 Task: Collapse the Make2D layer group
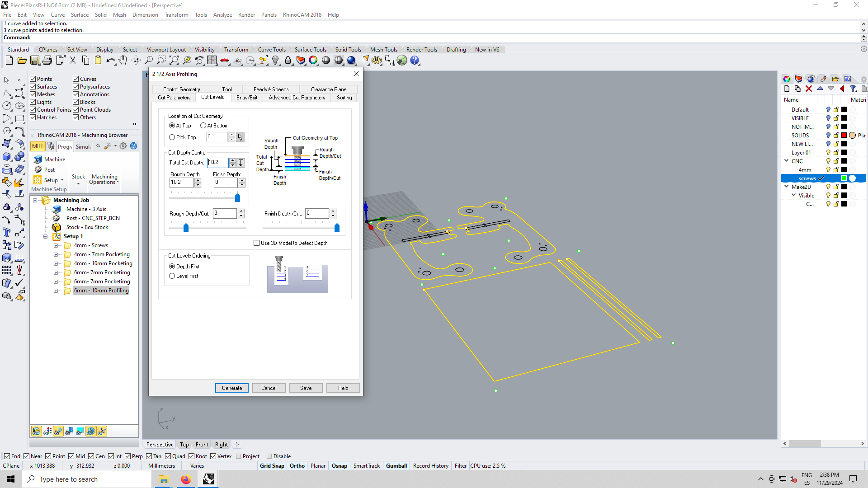click(787, 187)
